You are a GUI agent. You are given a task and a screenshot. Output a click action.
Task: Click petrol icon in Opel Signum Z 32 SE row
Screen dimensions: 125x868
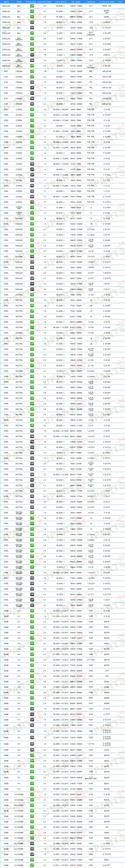point(32,251)
